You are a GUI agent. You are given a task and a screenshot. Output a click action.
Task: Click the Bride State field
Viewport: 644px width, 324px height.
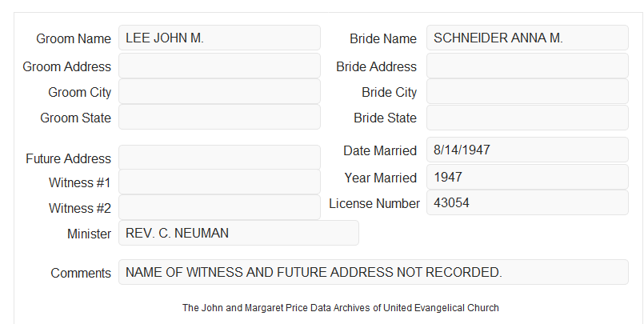click(x=527, y=118)
